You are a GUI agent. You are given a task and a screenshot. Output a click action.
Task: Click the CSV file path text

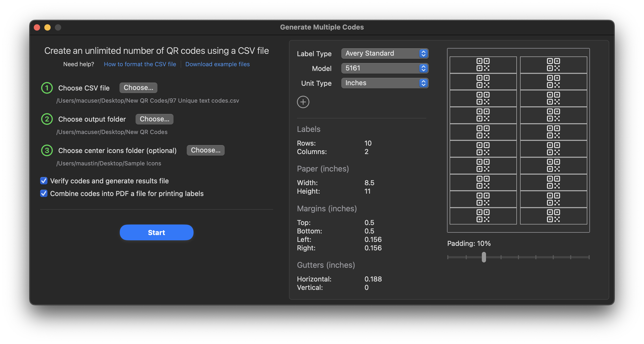click(148, 101)
